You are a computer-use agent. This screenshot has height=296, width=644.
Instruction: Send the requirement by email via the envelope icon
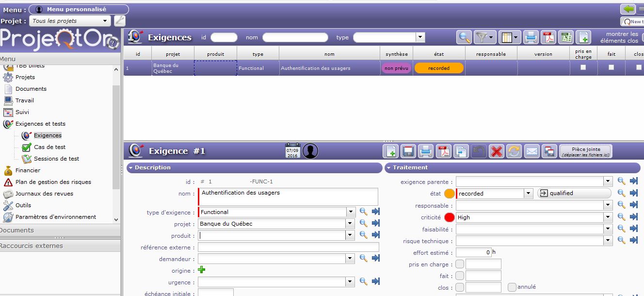coord(531,151)
